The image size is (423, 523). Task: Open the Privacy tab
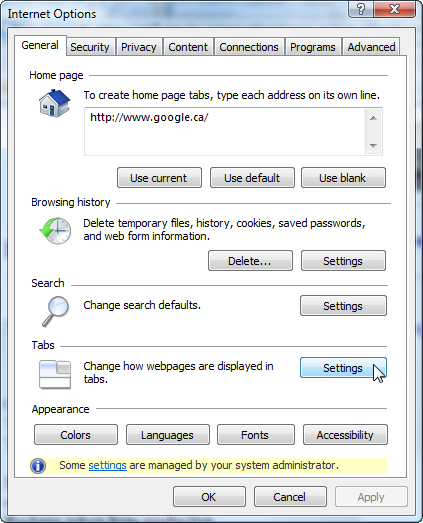tap(139, 47)
